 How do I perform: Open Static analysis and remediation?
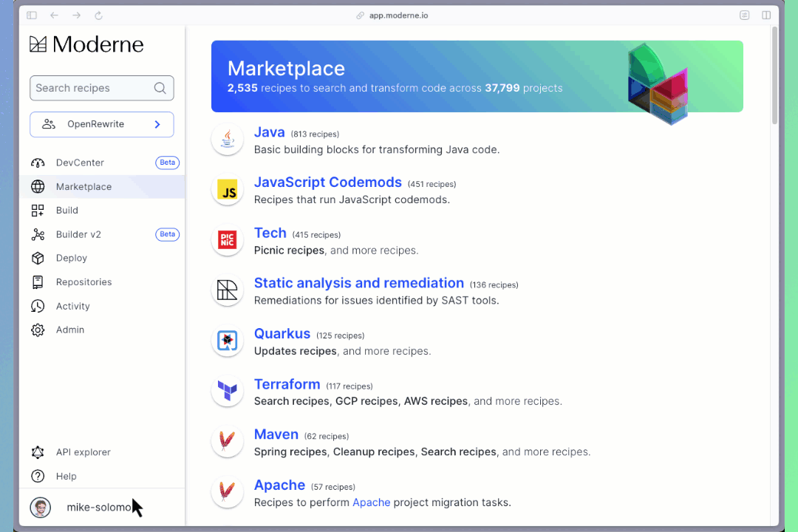(x=359, y=283)
